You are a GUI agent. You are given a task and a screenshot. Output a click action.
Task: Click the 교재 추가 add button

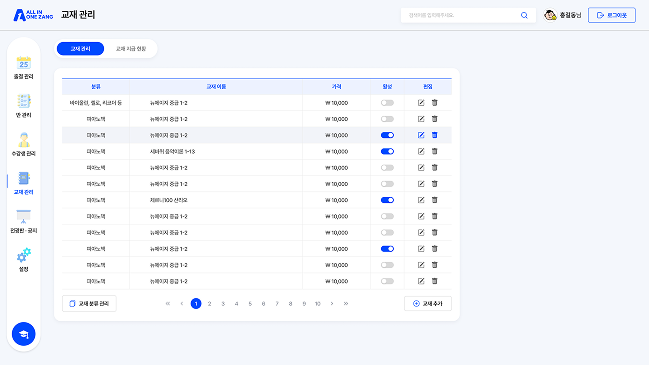[428, 304]
